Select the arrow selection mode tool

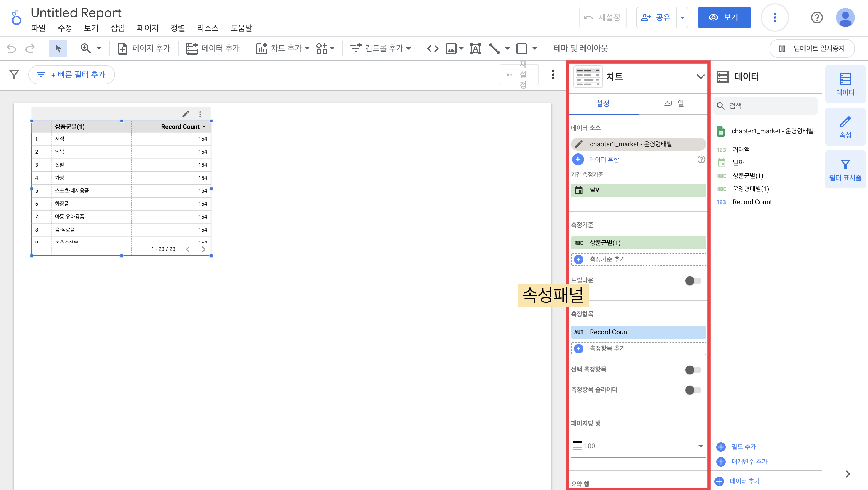pos(58,49)
